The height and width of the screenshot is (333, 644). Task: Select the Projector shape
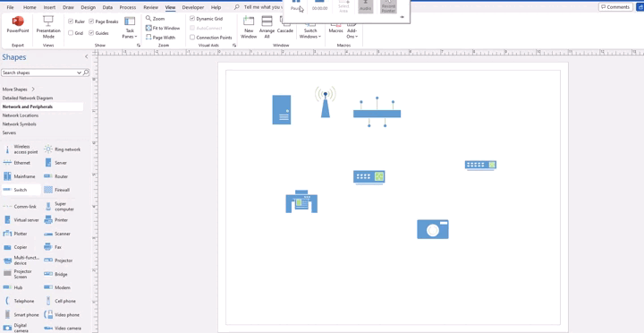coord(58,260)
